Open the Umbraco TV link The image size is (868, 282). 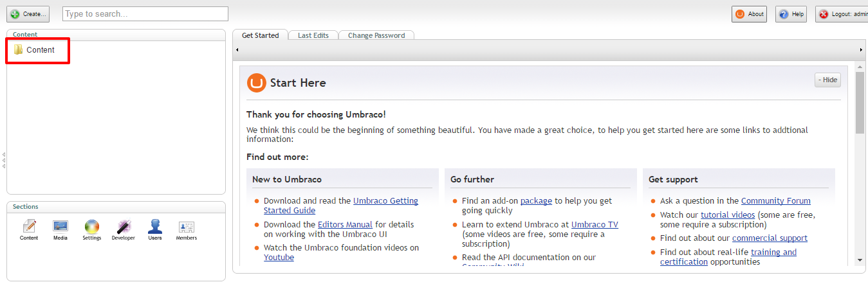point(595,225)
